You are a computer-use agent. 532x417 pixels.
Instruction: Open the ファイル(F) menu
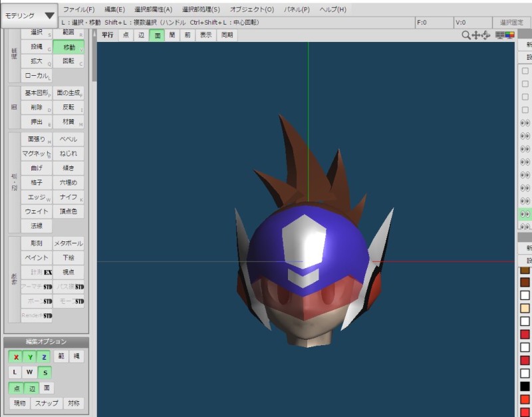tap(79, 9)
